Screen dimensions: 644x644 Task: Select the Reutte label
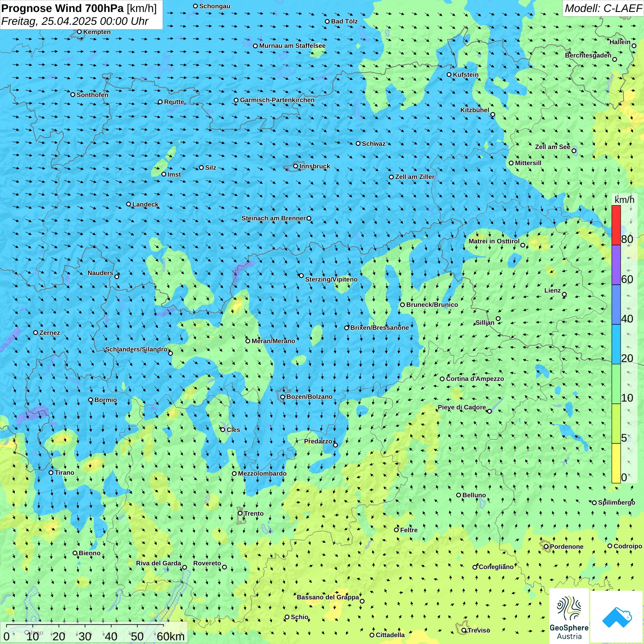tap(174, 102)
